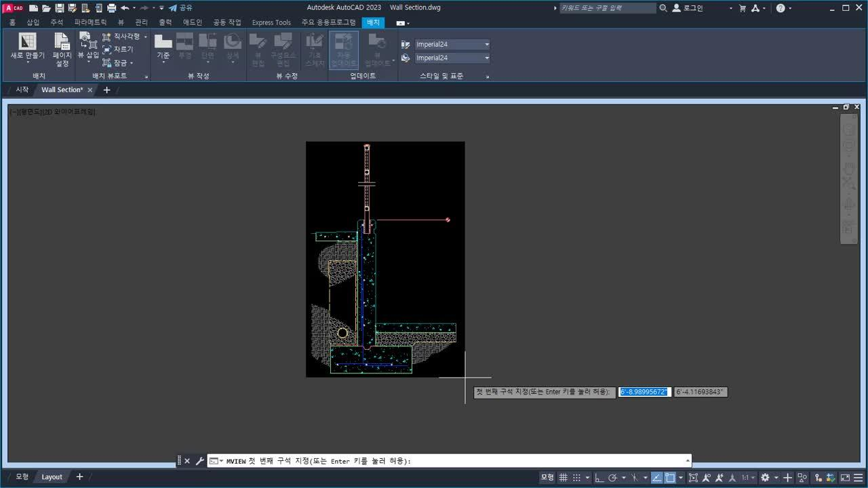Switch to the Layout (배치) ribbon tab
The image size is (868, 488).
point(373,22)
